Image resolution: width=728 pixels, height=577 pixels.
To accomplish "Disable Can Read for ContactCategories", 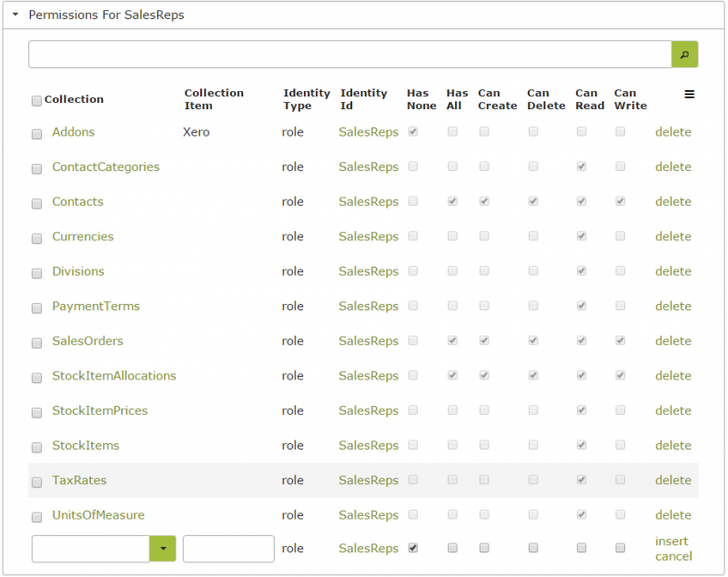I will pyautogui.click(x=581, y=167).
